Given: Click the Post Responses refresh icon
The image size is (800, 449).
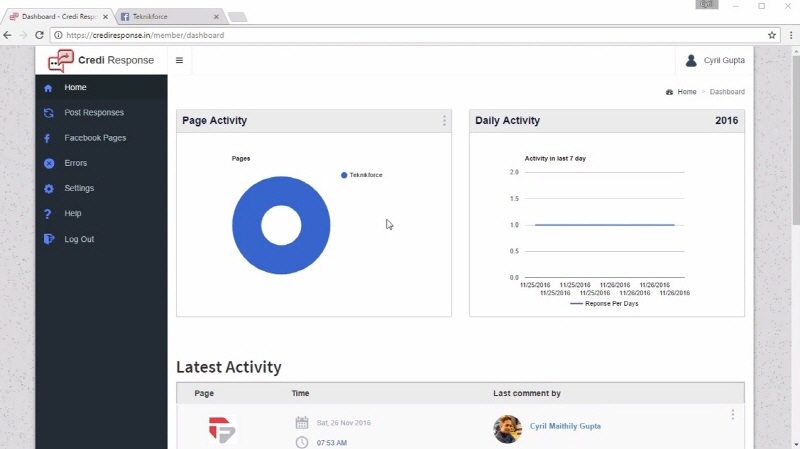Looking at the screenshot, I should coord(48,113).
